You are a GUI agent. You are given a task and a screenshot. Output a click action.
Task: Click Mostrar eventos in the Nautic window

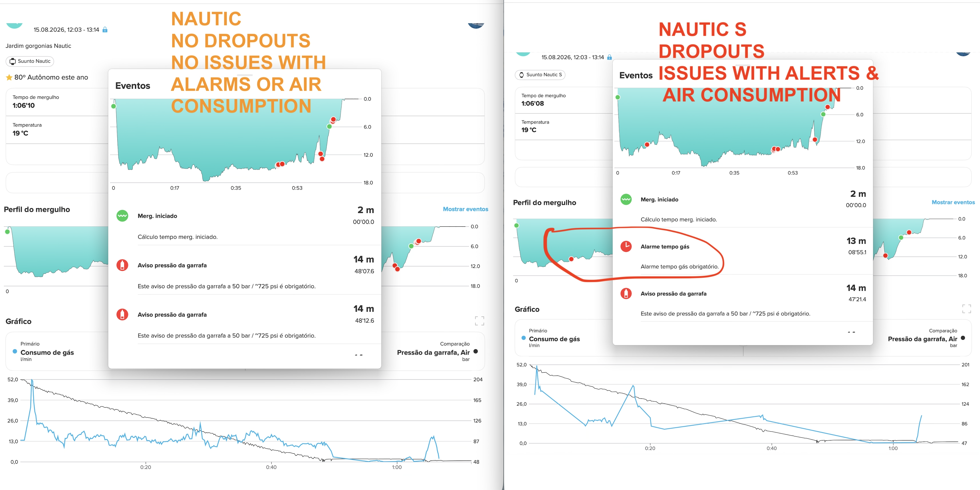coord(465,209)
